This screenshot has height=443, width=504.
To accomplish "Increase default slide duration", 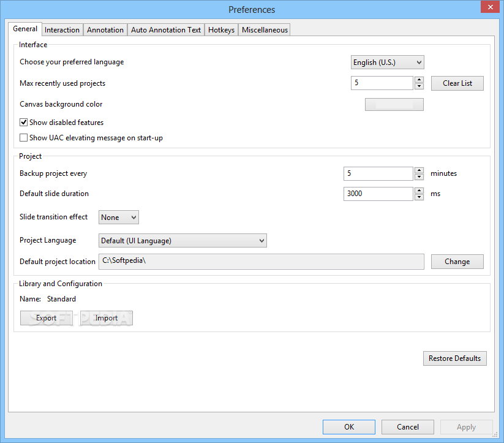I will point(419,190).
